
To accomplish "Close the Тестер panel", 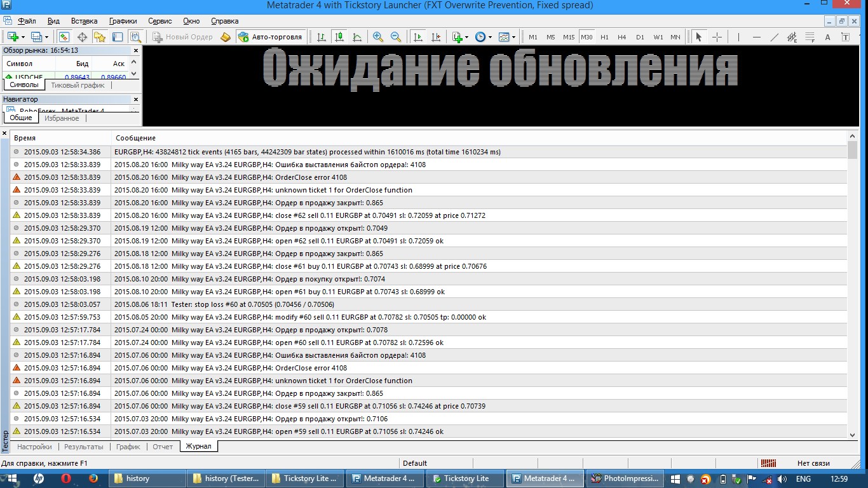I will tap(4, 134).
